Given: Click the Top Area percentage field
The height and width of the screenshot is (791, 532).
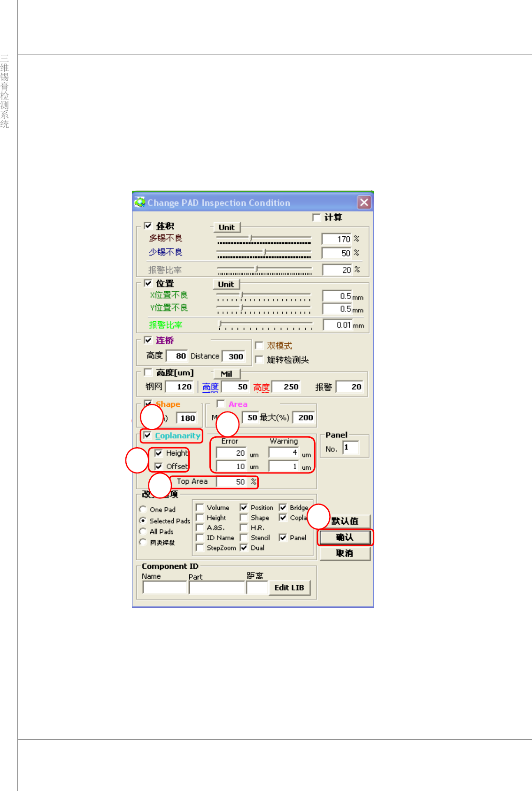Looking at the screenshot, I should 231,482.
